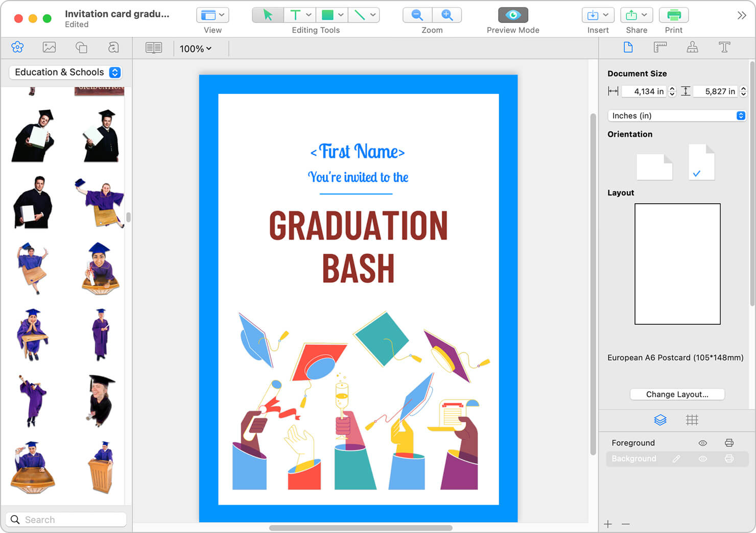Click the clipart Search field
Viewport: 756px width, 533px height.
click(x=66, y=520)
